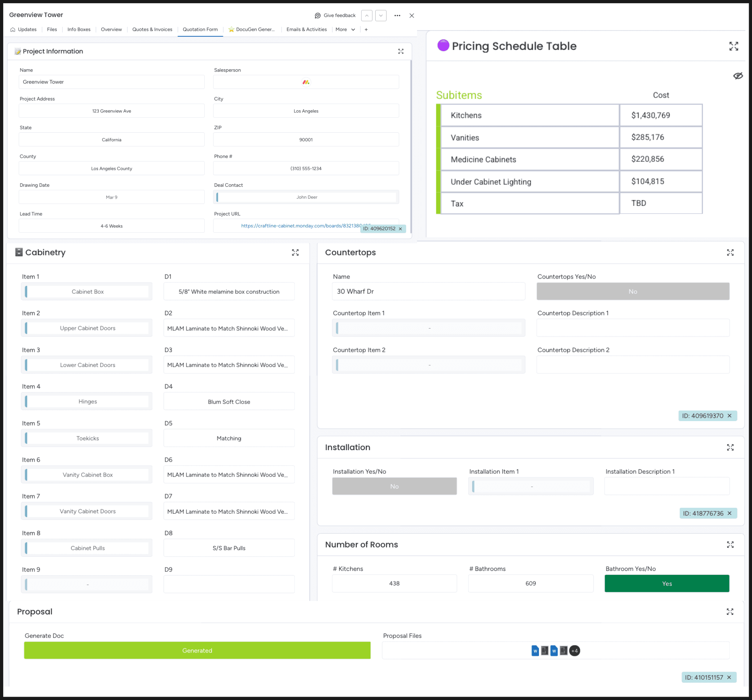Screen dimensions: 752x700
Task: Click the Generated status under Generate Doc
Action: (197, 650)
